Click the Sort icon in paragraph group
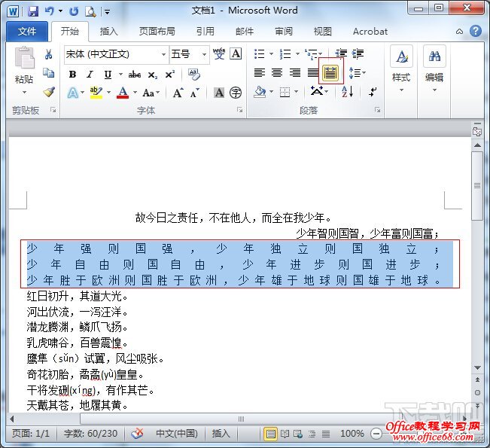The width and height of the screenshot is (490, 448). click(347, 92)
